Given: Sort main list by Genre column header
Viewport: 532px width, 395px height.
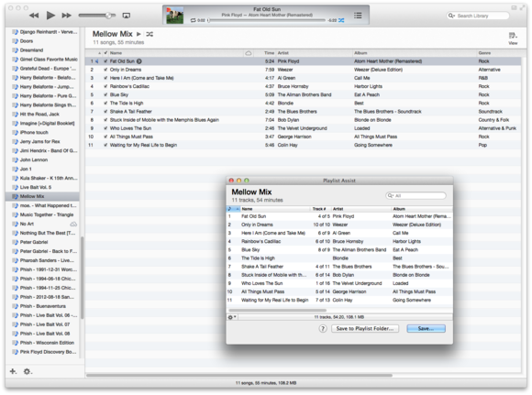Looking at the screenshot, I should (x=499, y=53).
